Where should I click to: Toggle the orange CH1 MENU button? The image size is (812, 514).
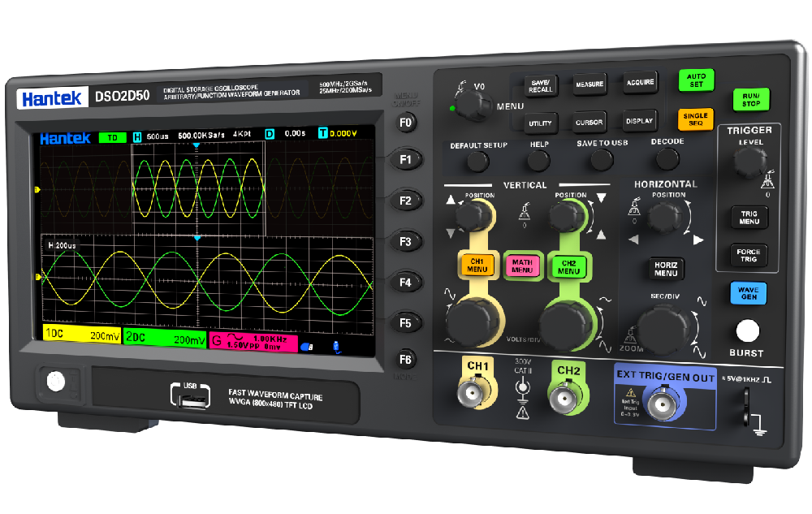(477, 265)
